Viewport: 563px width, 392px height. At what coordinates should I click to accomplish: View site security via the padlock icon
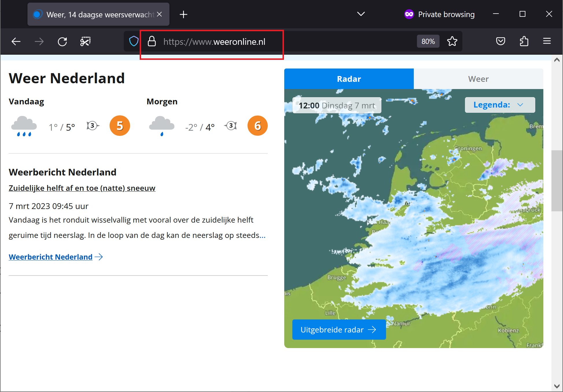(x=152, y=41)
